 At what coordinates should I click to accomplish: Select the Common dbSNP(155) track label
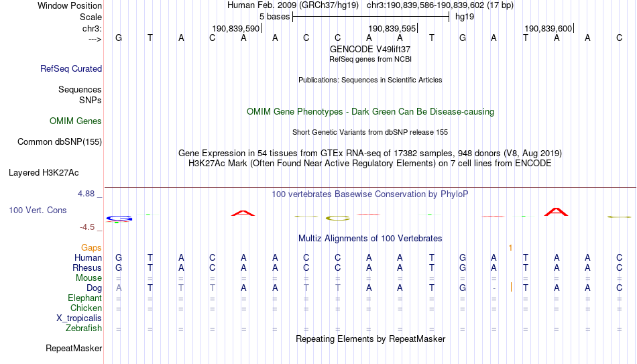coord(60,142)
